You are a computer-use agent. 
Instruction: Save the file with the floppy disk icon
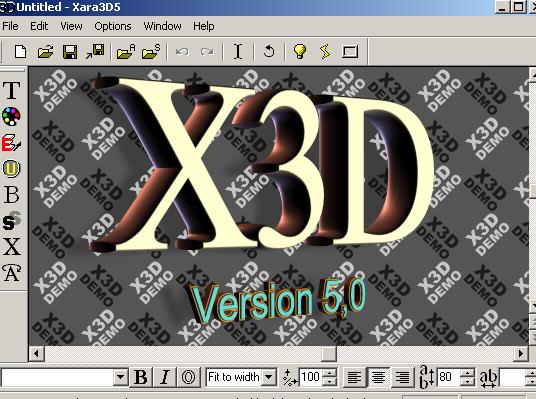point(70,52)
